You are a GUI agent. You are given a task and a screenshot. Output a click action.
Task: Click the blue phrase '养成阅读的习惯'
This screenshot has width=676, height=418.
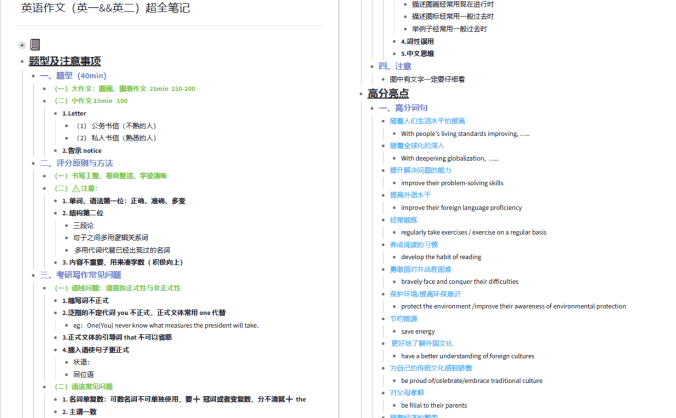click(414, 245)
